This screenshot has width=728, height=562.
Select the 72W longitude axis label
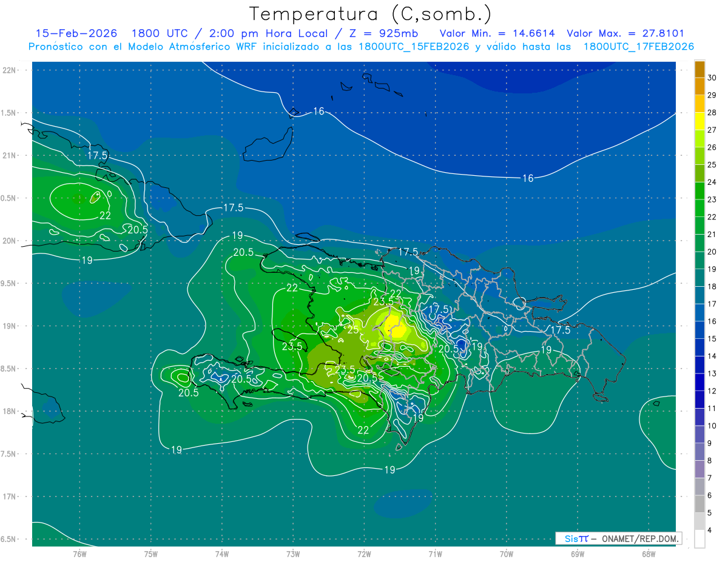[x=364, y=554]
